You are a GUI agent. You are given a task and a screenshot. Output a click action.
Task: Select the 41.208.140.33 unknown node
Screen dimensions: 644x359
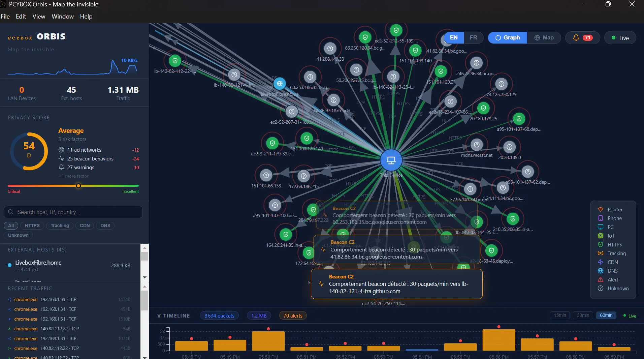click(330, 49)
